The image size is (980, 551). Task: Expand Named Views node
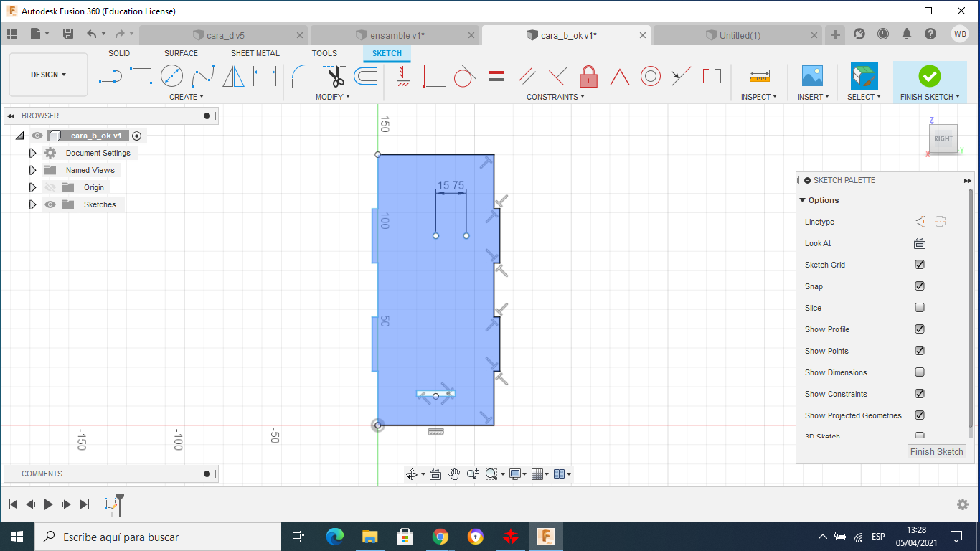32,170
